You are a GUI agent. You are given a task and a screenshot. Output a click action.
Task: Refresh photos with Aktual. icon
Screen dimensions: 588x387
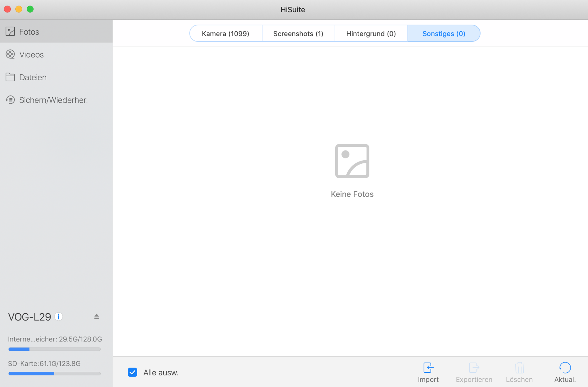pos(565,368)
